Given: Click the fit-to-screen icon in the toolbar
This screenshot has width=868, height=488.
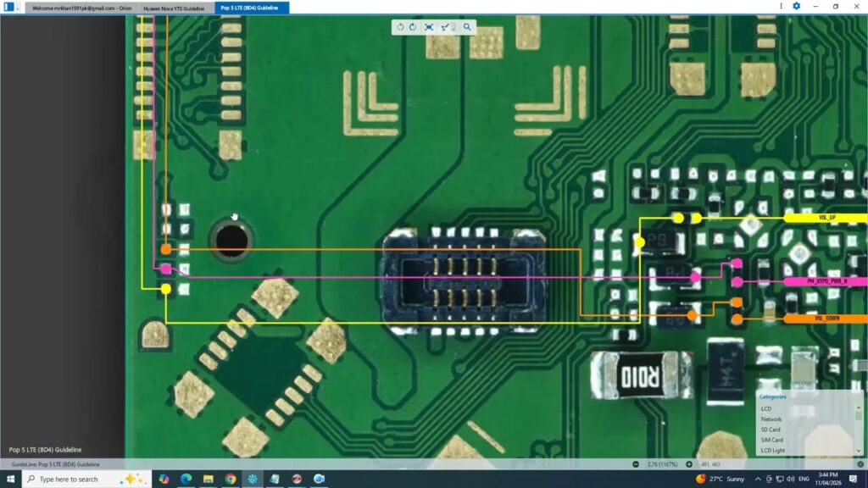Looking at the screenshot, I should (x=427, y=26).
